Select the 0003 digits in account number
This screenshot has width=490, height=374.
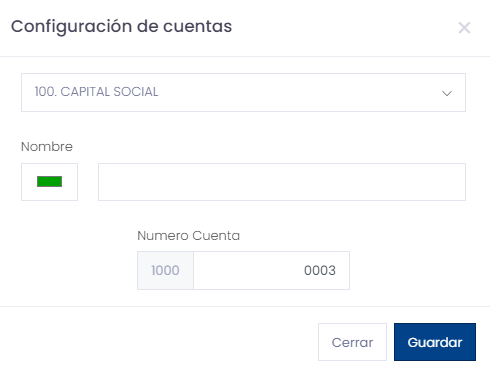click(320, 270)
